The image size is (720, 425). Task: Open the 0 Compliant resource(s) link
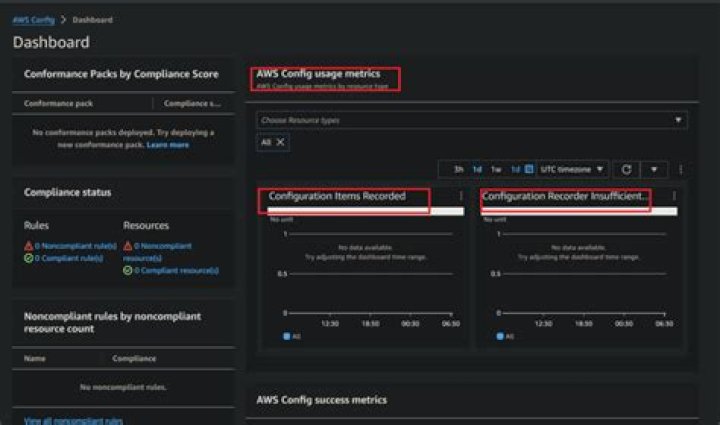[177, 270]
